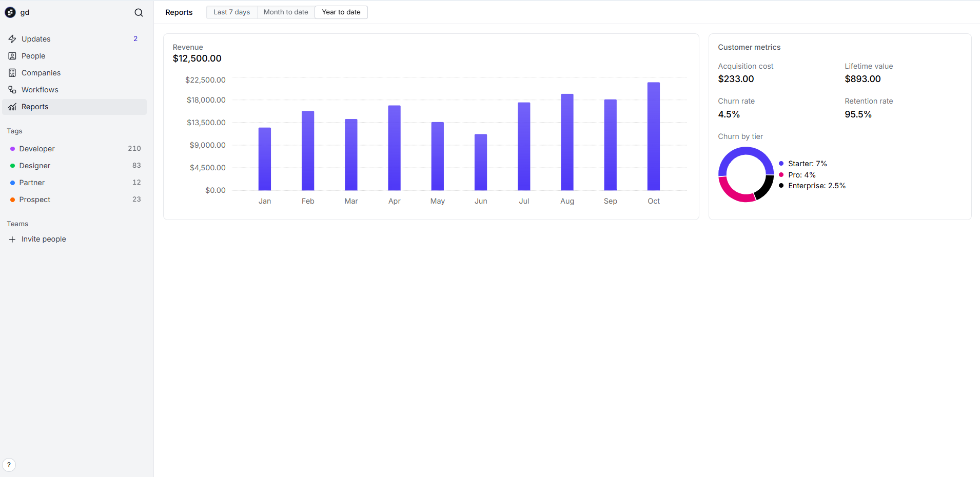Viewport: 980px width, 477px height.
Task: Click the Retention rate value 95.5%
Action: point(858,114)
